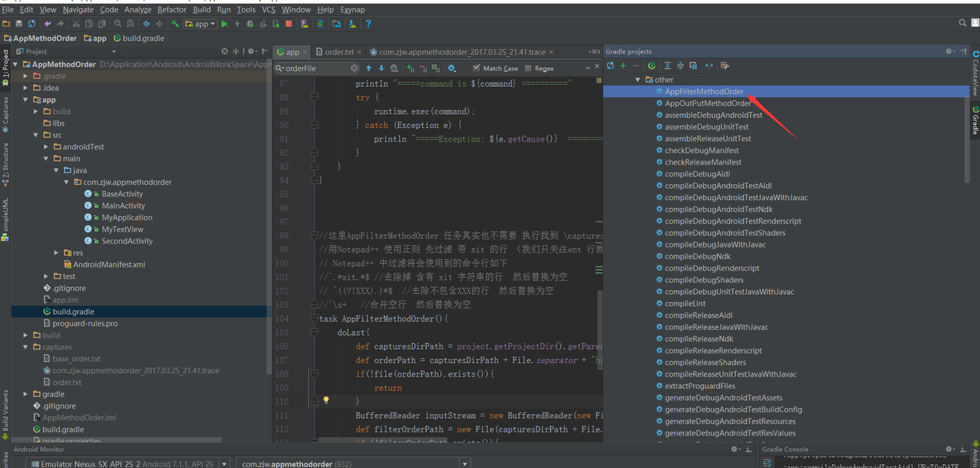
Task: Switch to the order.txt editor tab
Action: pyautogui.click(x=338, y=52)
